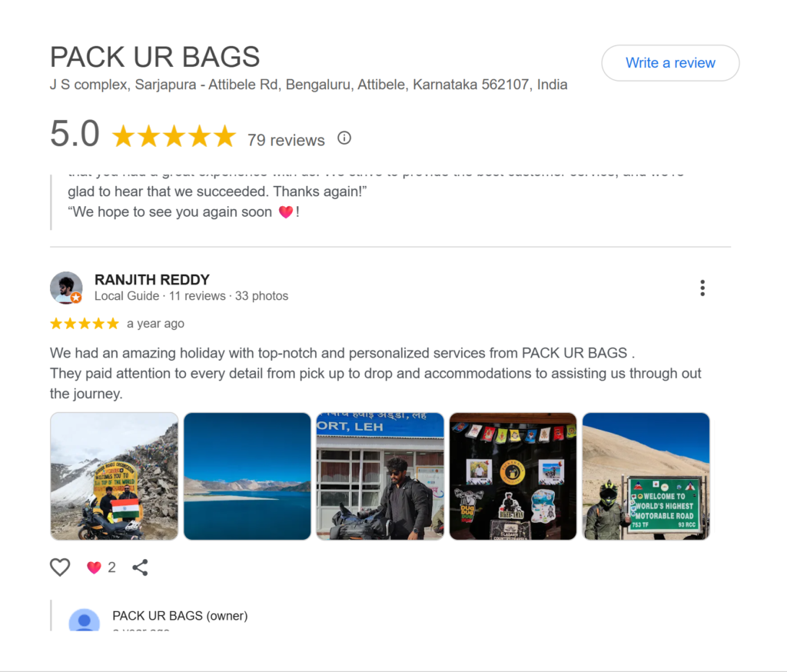This screenshot has height=672, width=787.
Task: Open the three-dot menu for Ranjith Reddy's review
Action: (x=702, y=288)
